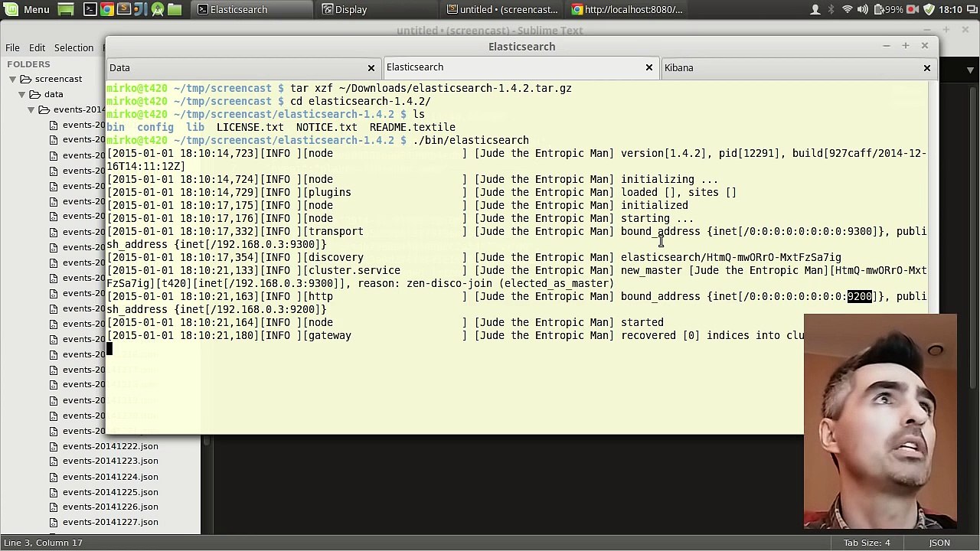The image size is (980, 551).
Task: Change the JSON syntax in status bar
Action: 939,543
